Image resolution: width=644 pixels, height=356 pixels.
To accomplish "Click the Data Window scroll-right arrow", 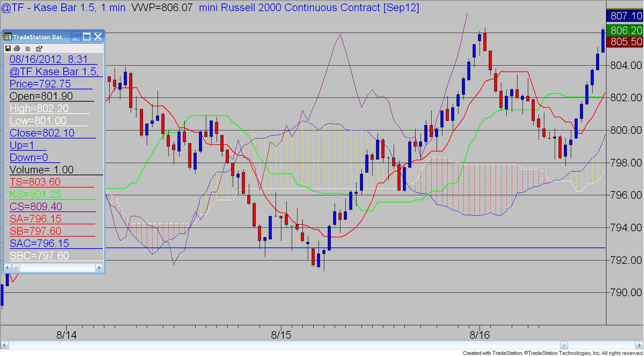I will pos(99,267).
